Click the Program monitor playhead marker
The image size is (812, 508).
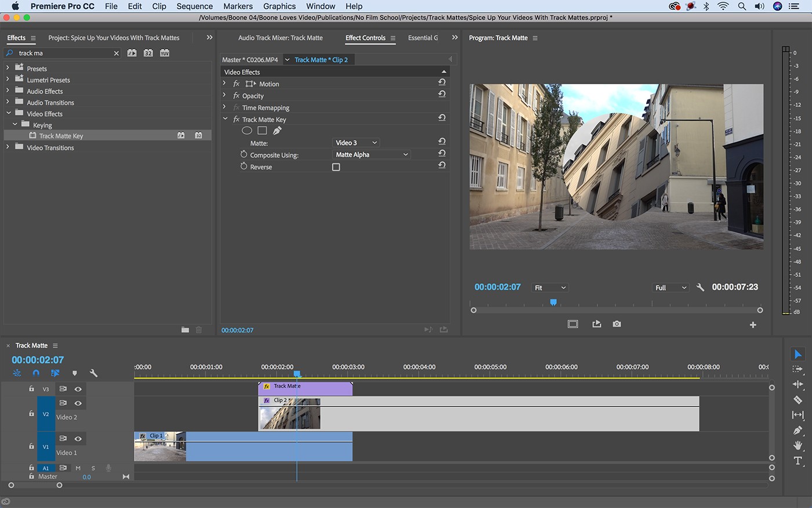pos(553,302)
